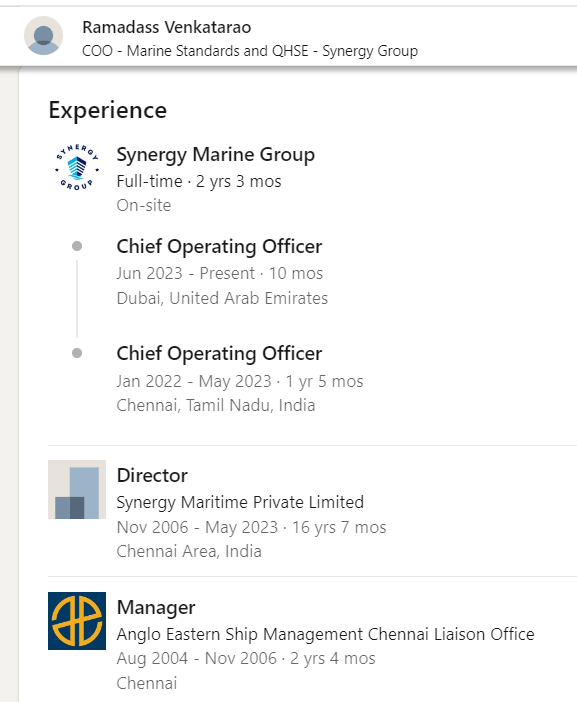Click 'Chennai, Tamil Nadu, India' location
Image resolution: width=577 pixels, height=702 pixels.
pyautogui.click(x=216, y=406)
